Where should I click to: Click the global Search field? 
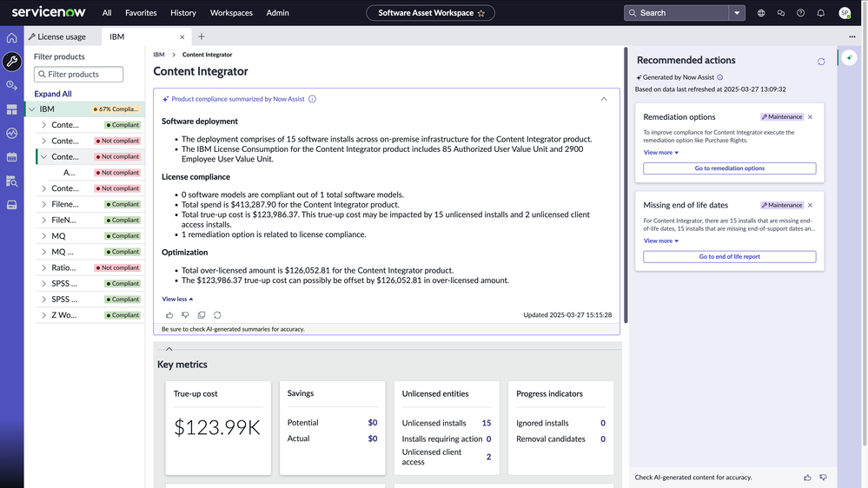[677, 13]
